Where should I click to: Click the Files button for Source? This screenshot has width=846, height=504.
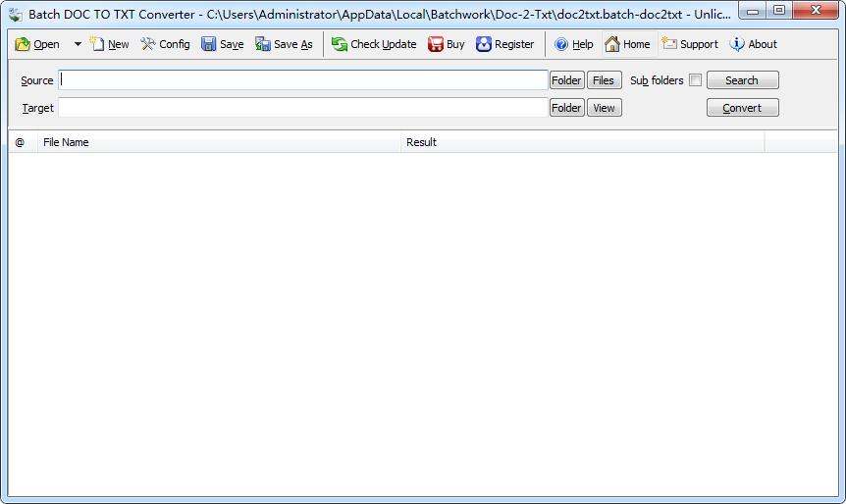pyautogui.click(x=604, y=80)
